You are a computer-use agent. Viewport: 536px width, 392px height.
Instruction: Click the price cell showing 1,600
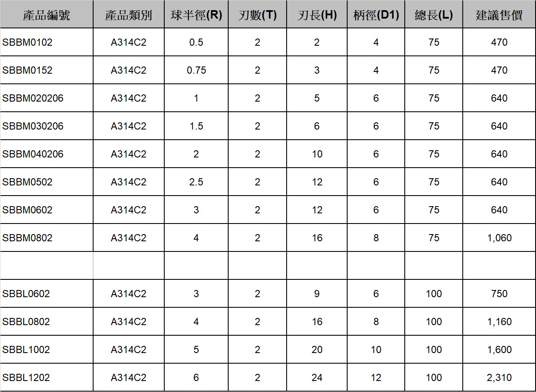tap(499, 350)
